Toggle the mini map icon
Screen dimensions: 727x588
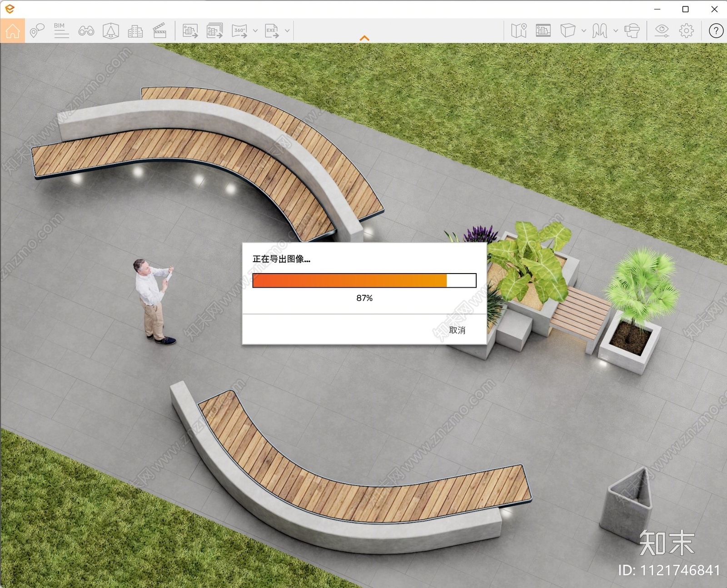tap(518, 31)
